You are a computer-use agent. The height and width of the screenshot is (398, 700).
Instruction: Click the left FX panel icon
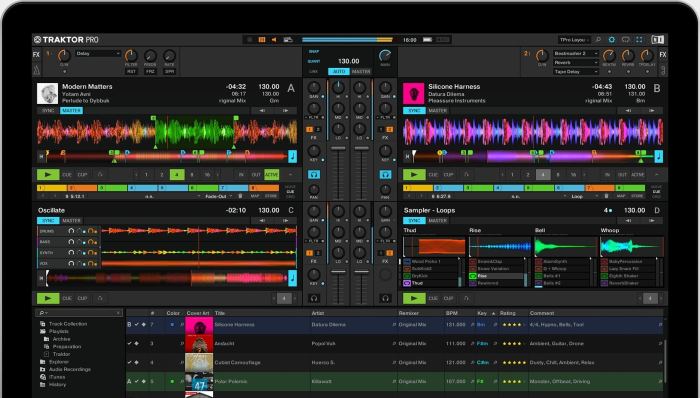[36, 55]
